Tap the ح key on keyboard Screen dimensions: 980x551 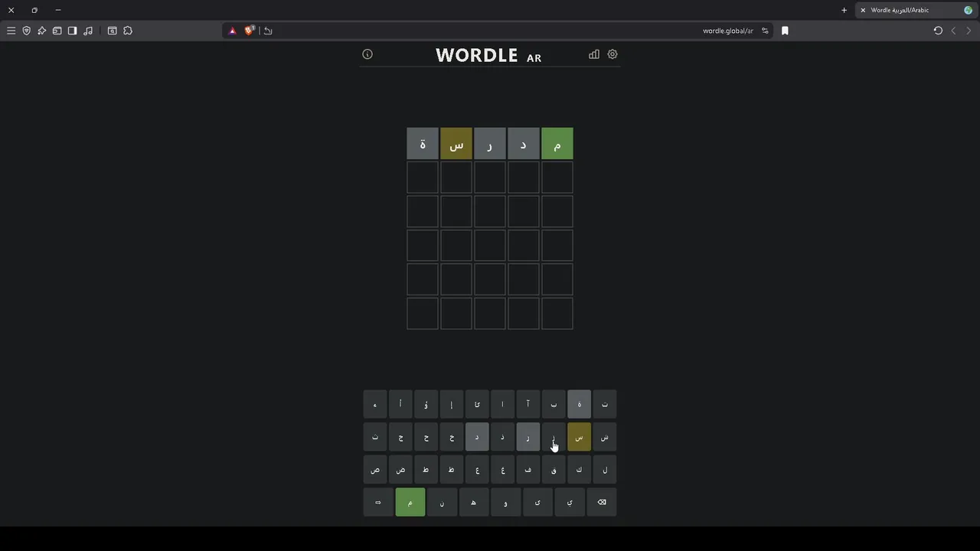(x=426, y=437)
